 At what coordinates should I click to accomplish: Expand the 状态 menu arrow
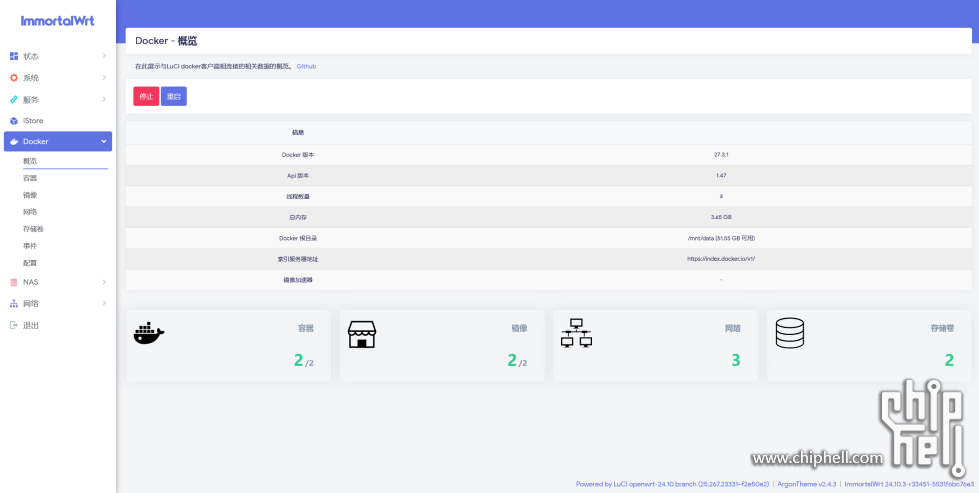pos(104,56)
